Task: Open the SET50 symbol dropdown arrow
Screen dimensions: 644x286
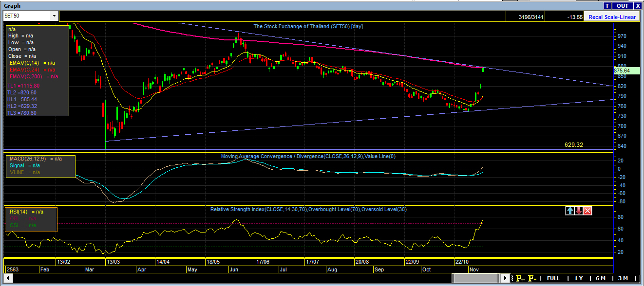Action: pos(54,16)
